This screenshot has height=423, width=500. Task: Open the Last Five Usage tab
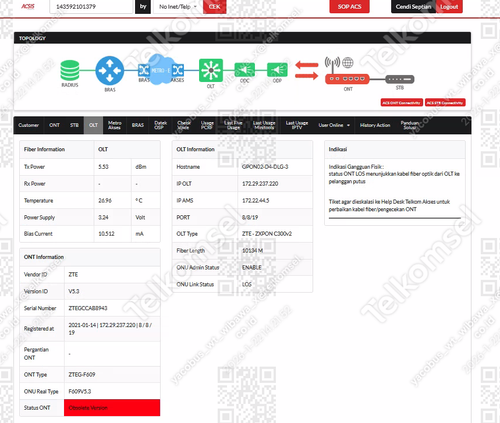[x=233, y=125]
